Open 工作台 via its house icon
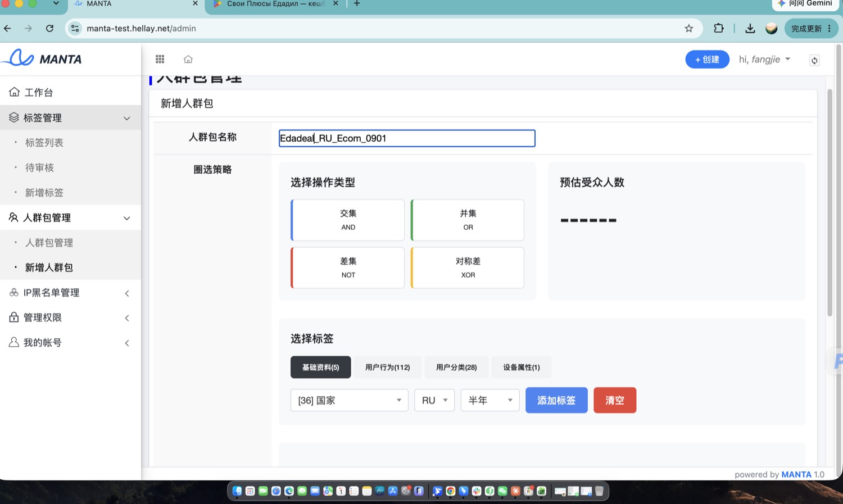 tap(14, 92)
